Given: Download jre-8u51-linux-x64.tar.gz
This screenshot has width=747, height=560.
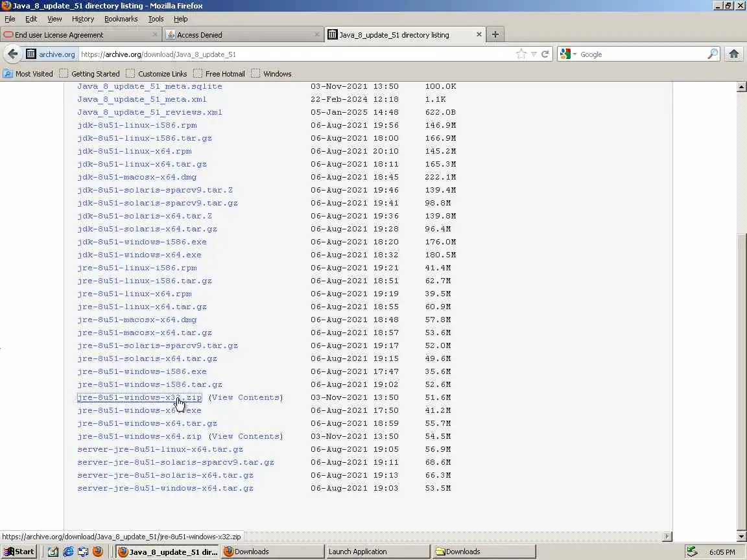Looking at the screenshot, I should pyautogui.click(x=142, y=307).
